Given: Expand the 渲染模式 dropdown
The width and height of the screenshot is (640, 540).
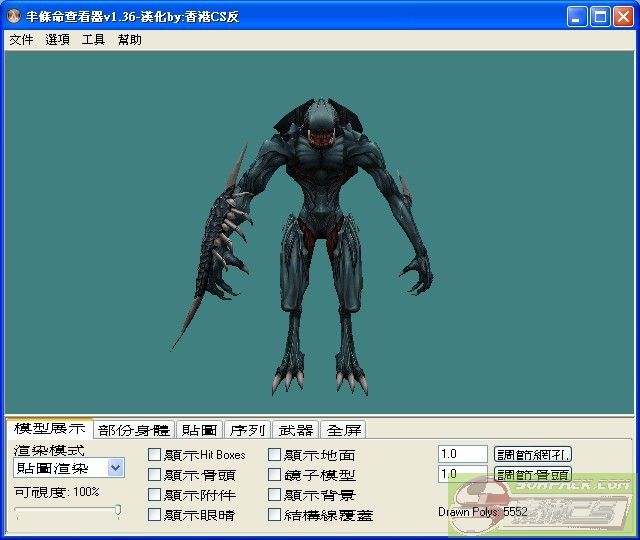Looking at the screenshot, I should (115, 468).
